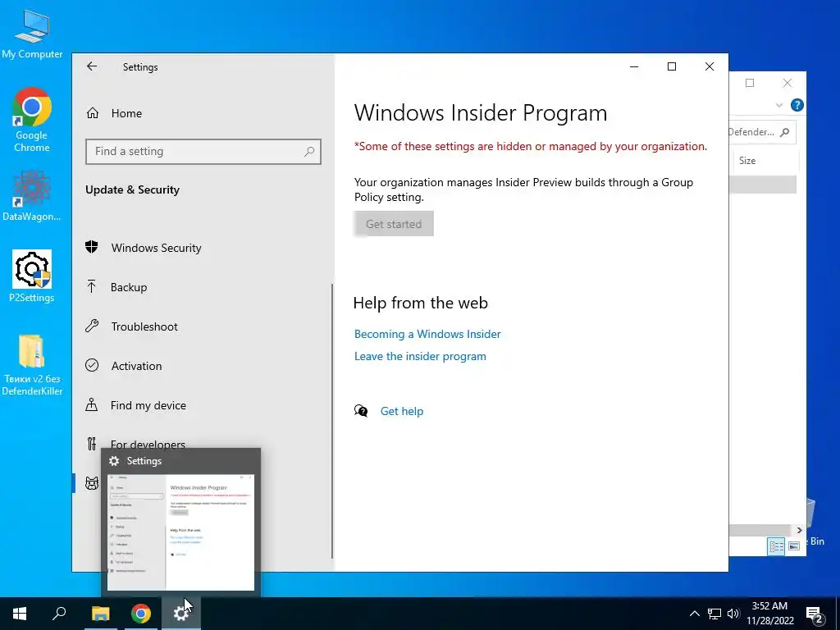Open Chrome from the taskbar
Screen dimensions: 840x630
click(x=141, y=614)
